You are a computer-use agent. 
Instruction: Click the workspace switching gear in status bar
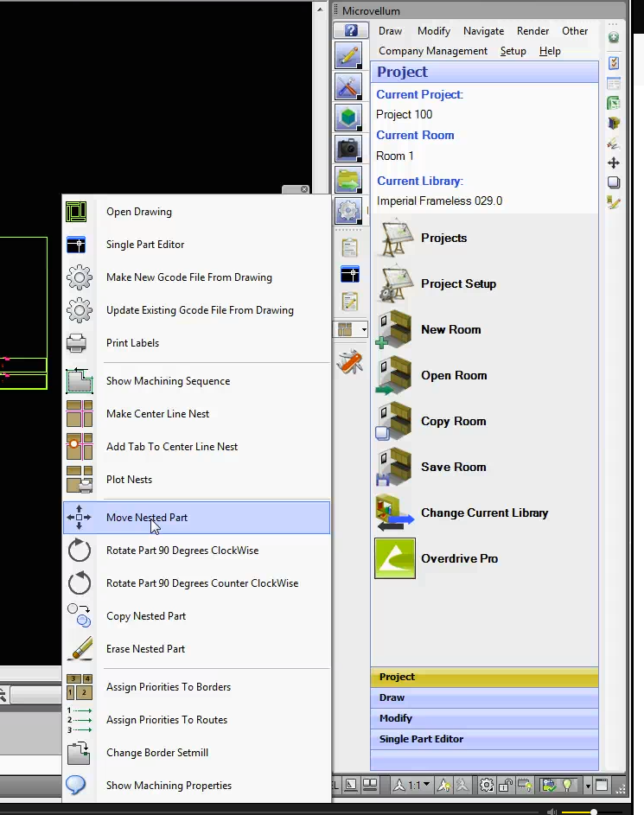click(487, 785)
